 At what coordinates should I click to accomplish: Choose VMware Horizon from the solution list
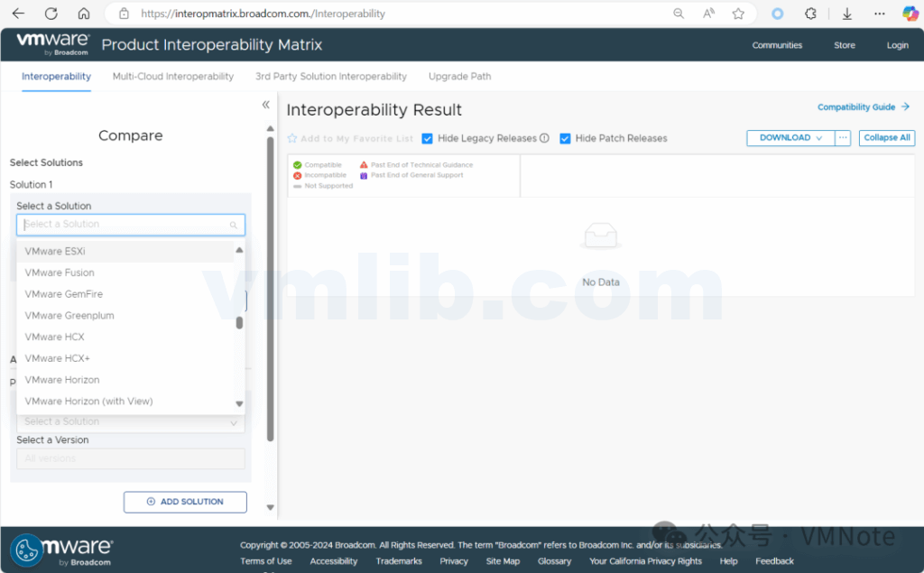(62, 380)
